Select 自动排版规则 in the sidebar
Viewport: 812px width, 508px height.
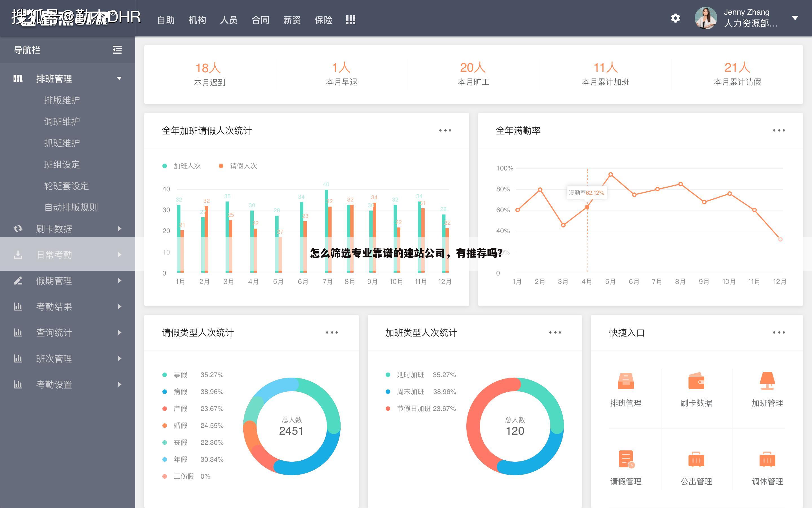point(71,207)
